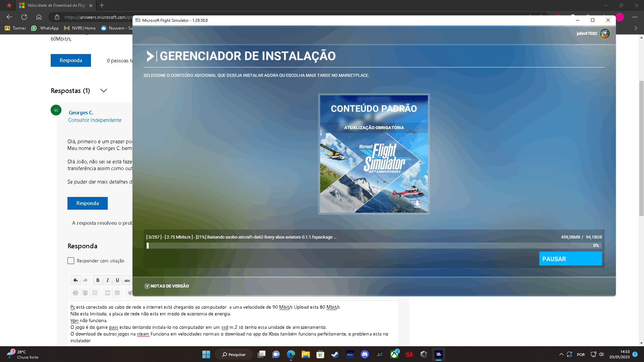Screen dimensions: 644x362
Task: Expand the system tray hidden icons chevron
Action: coord(561,354)
